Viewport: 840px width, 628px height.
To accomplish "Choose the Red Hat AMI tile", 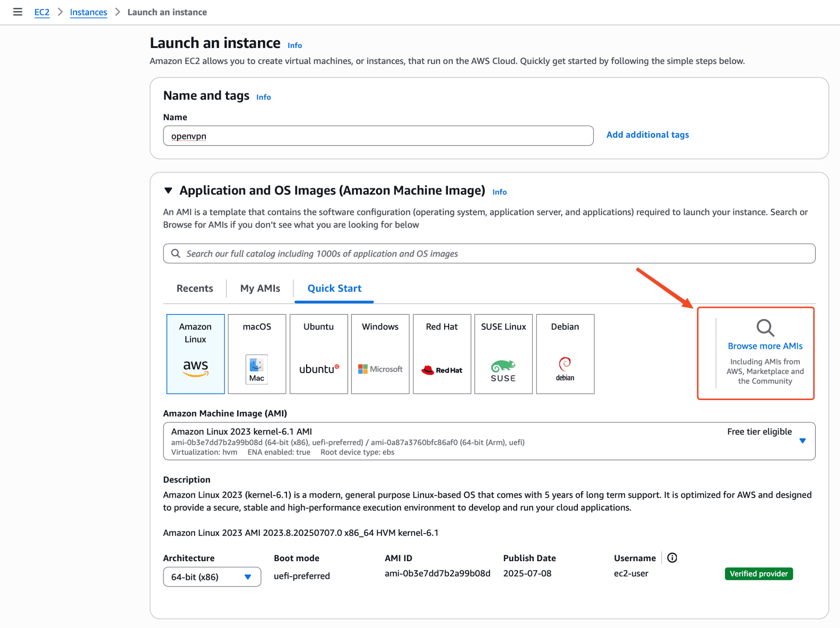I will tap(442, 353).
